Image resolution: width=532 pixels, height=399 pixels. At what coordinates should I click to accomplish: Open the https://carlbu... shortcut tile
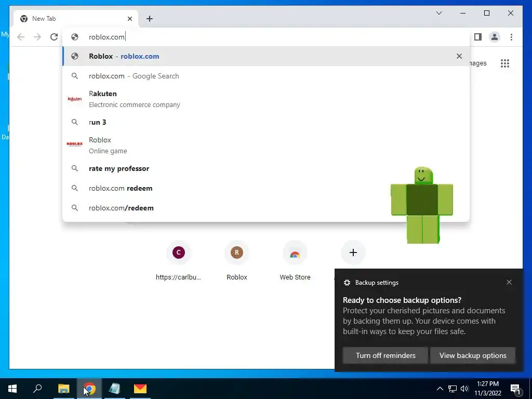[179, 261]
